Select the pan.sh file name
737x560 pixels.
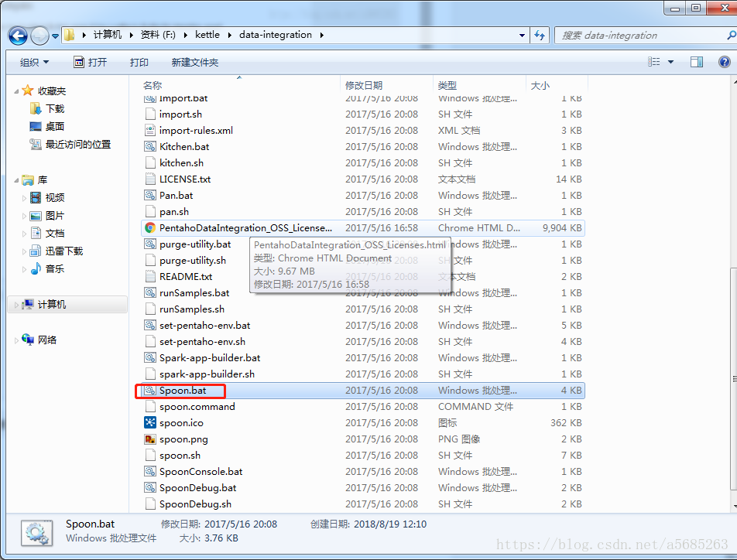click(x=174, y=211)
